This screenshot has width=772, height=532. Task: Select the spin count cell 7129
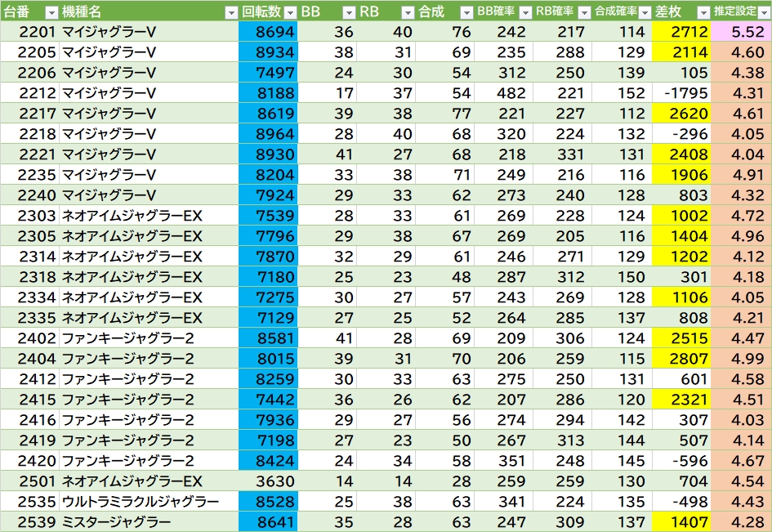click(x=268, y=318)
